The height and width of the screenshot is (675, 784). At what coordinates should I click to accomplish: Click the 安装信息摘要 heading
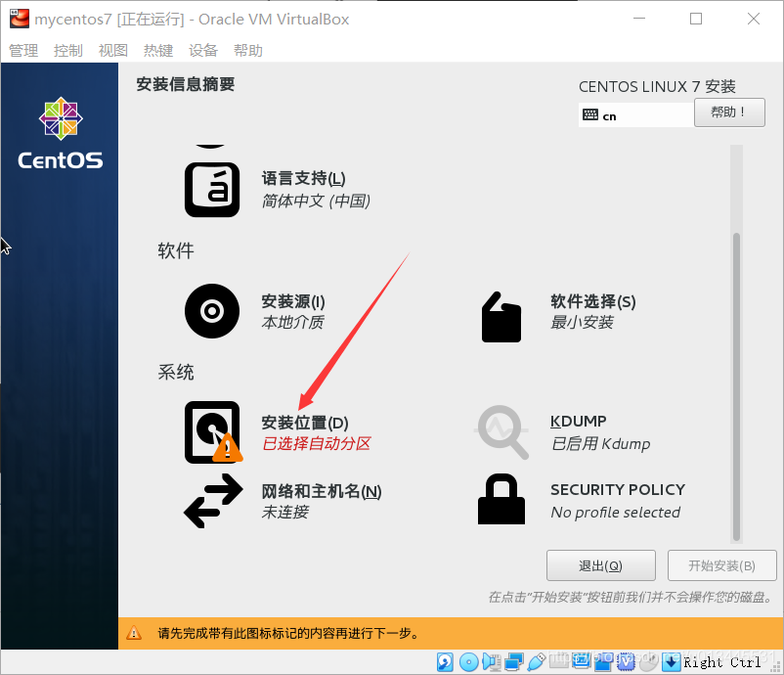[x=186, y=84]
